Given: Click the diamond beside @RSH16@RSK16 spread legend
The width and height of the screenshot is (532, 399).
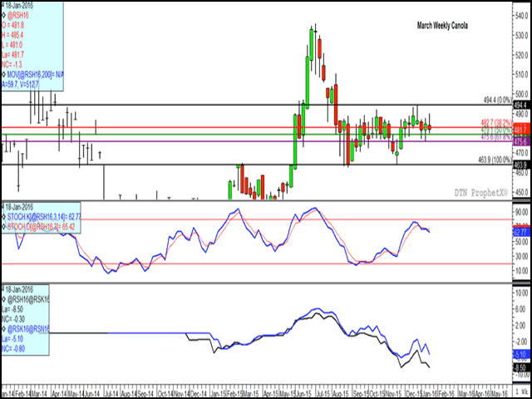Looking at the screenshot, I should pyautogui.click(x=3, y=299).
